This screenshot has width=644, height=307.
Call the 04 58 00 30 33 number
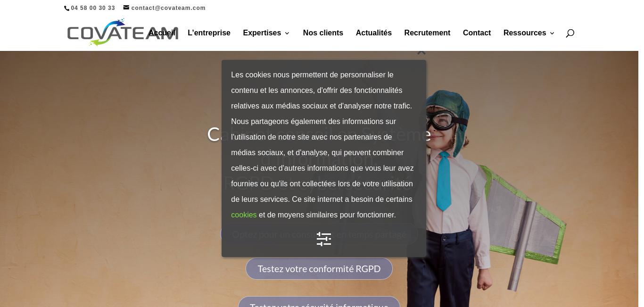93,8
